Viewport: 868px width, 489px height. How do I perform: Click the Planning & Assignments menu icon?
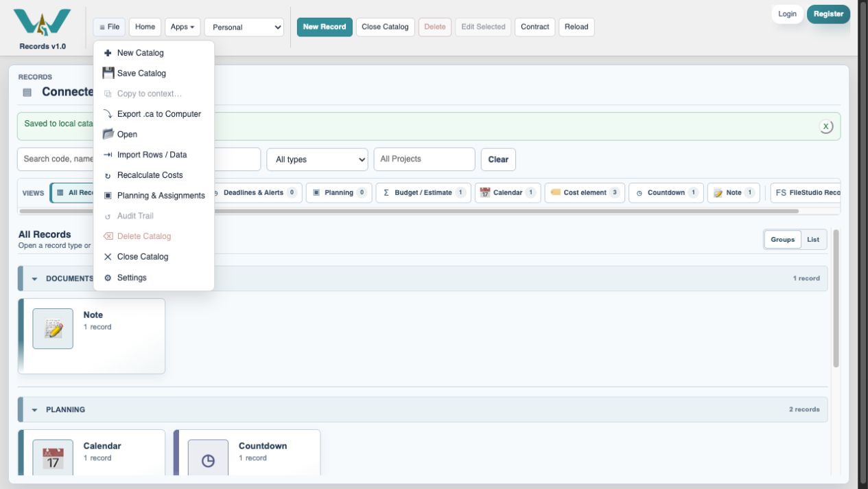108,196
